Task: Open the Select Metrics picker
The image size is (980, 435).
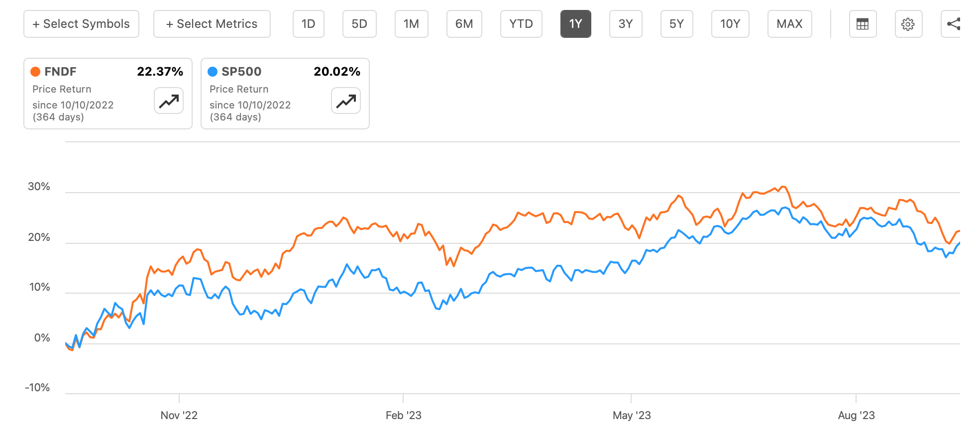Action: tap(212, 23)
